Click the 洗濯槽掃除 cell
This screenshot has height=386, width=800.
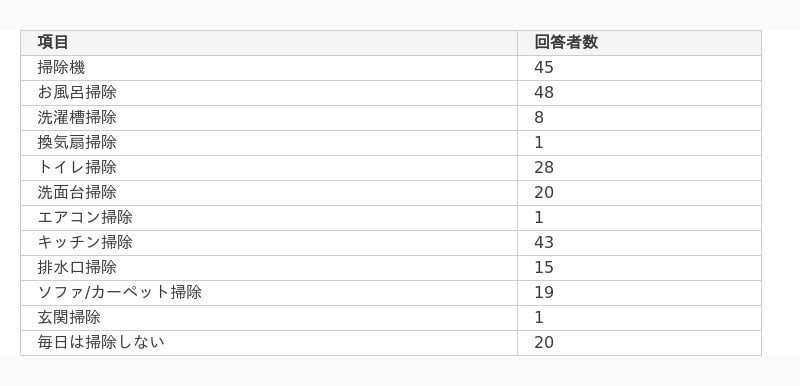coord(269,118)
